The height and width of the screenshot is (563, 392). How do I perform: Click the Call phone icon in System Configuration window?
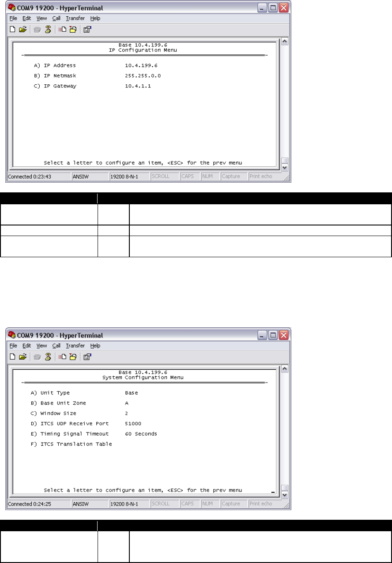click(38, 357)
